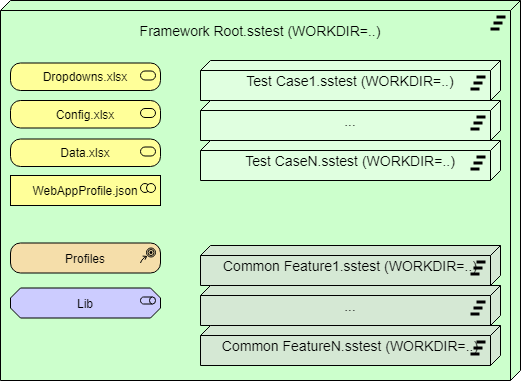Select the Config.xlsx label

(85, 115)
